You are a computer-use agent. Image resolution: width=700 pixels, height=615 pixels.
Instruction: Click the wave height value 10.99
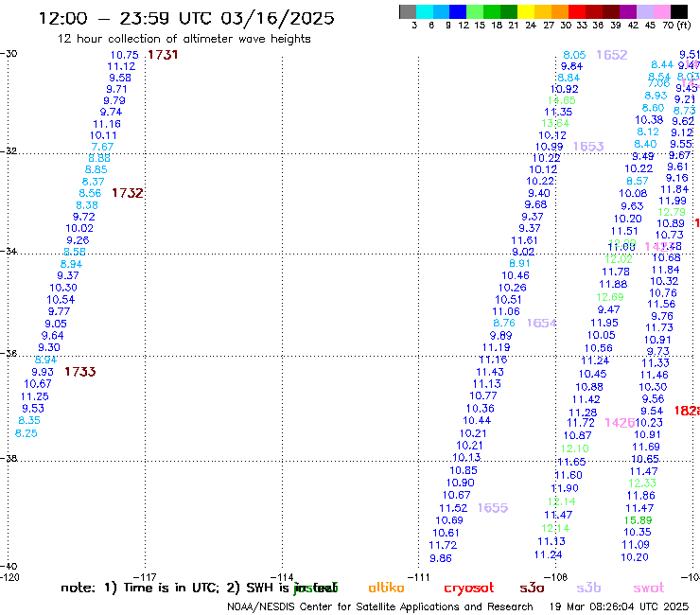click(549, 147)
